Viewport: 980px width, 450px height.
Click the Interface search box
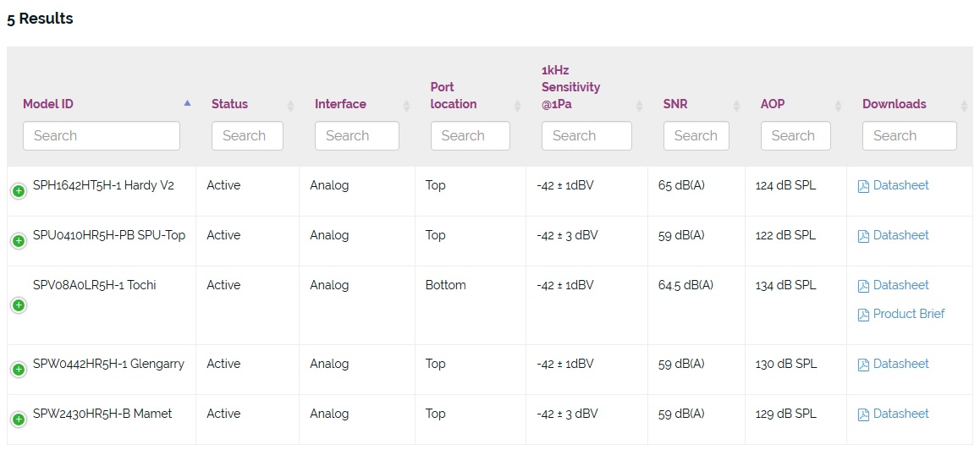pyautogui.click(x=357, y=135)
